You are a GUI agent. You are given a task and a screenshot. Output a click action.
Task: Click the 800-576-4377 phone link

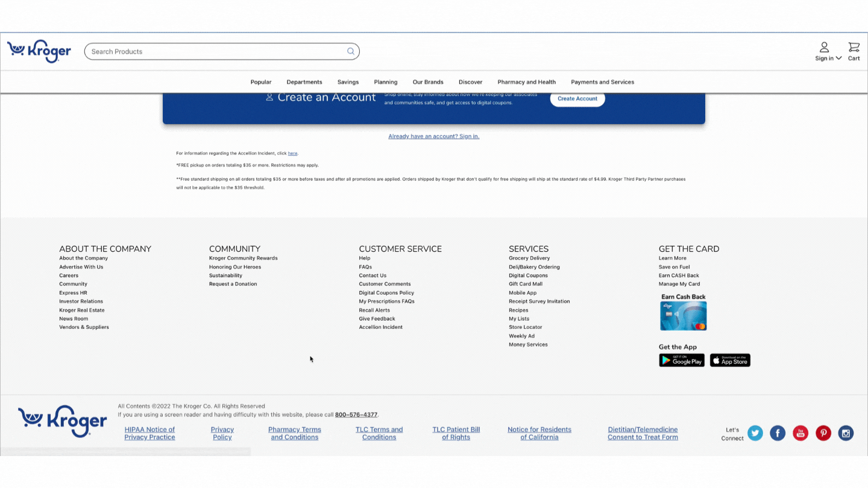pyautogui.click(x=356, y=414)
